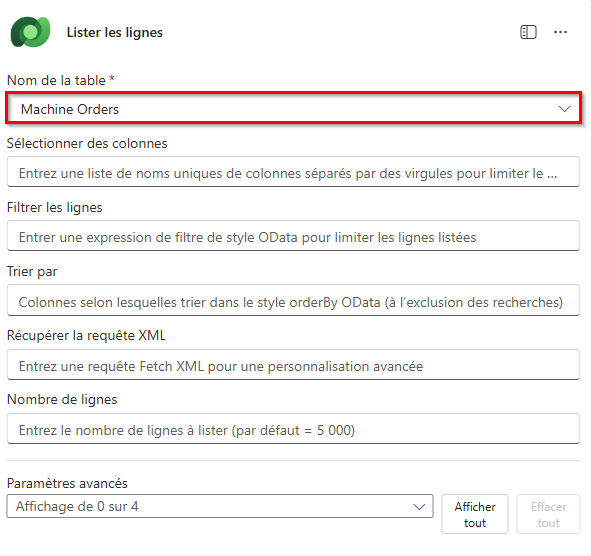Toggle the side panel layout icon
The image size is (591, 556).
click(x=528, y=32)
